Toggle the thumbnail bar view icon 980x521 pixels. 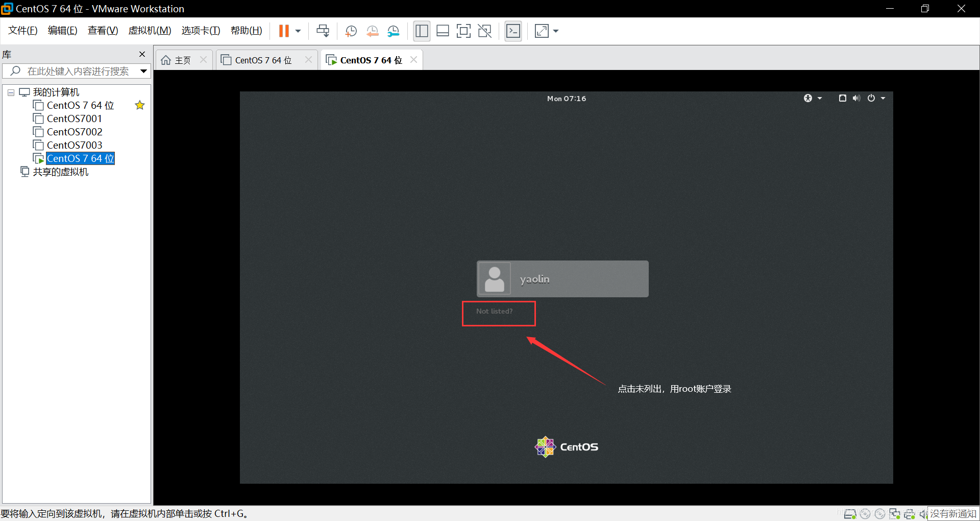pos(443,31)
